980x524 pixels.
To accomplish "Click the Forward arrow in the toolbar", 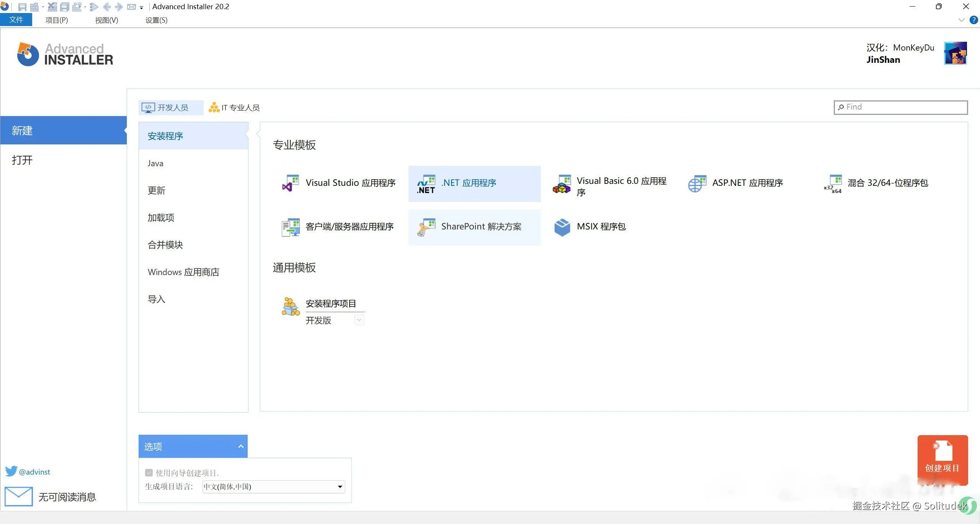I will pos(119,7).
